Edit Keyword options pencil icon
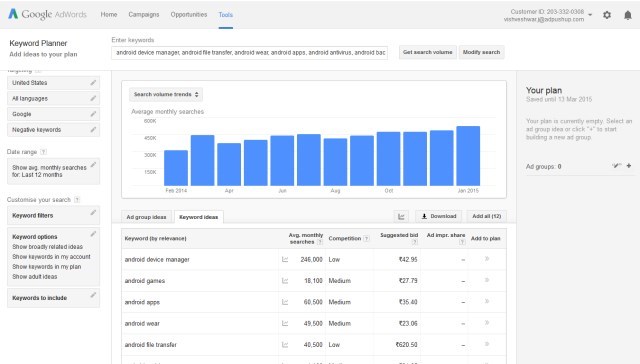The height and width of the screenshot is (364, 640). [93, 234]
